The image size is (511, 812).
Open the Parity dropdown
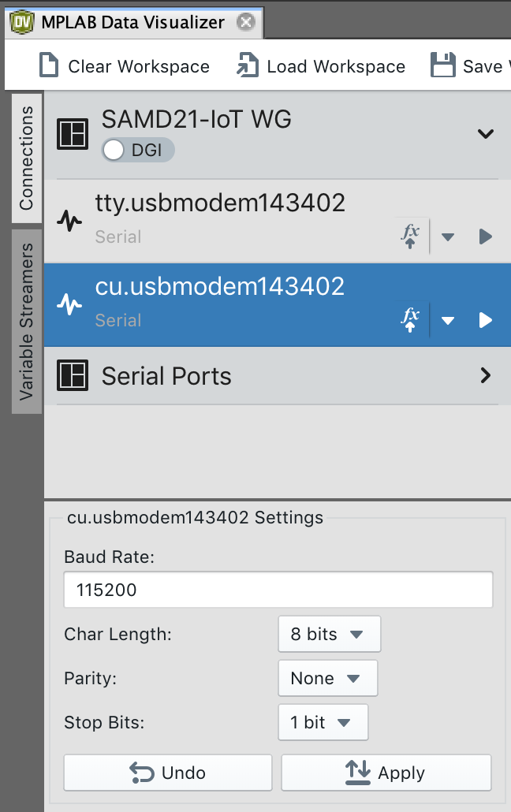pos(327,678)
